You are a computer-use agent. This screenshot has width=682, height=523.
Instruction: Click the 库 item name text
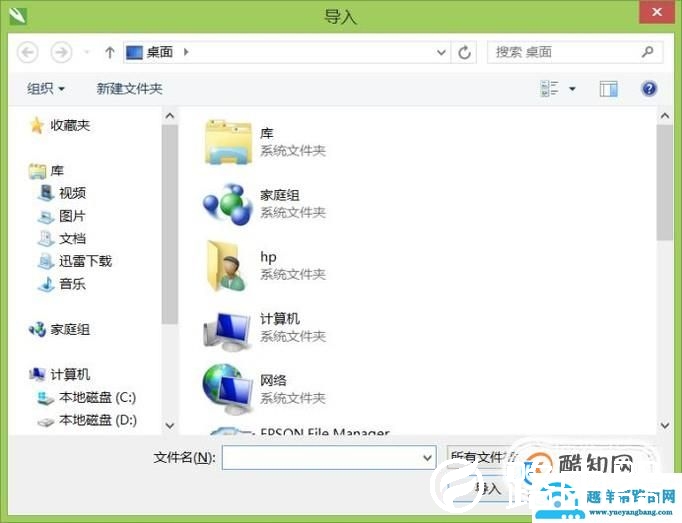pyautogui.click(x=267, y=133)
